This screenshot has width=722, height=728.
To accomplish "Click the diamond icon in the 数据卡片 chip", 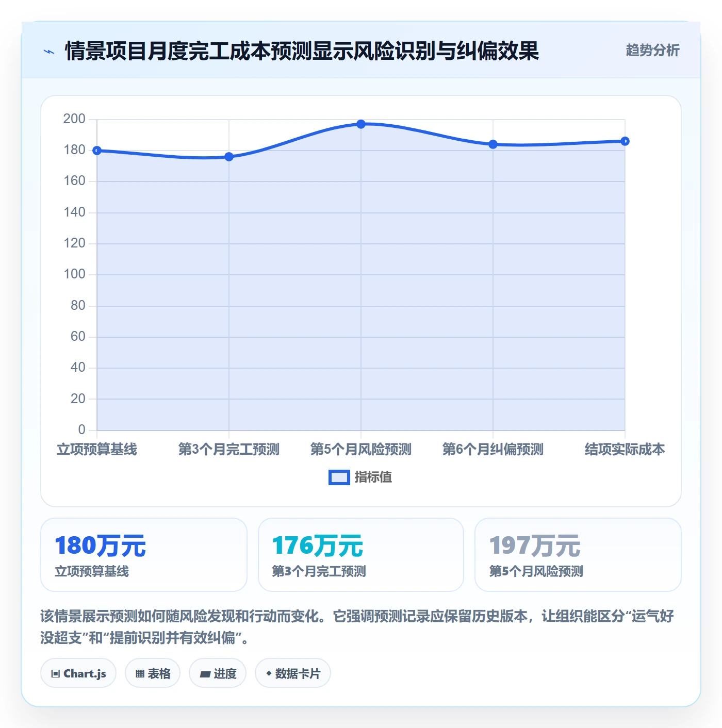I will click(x=269, y=673).
